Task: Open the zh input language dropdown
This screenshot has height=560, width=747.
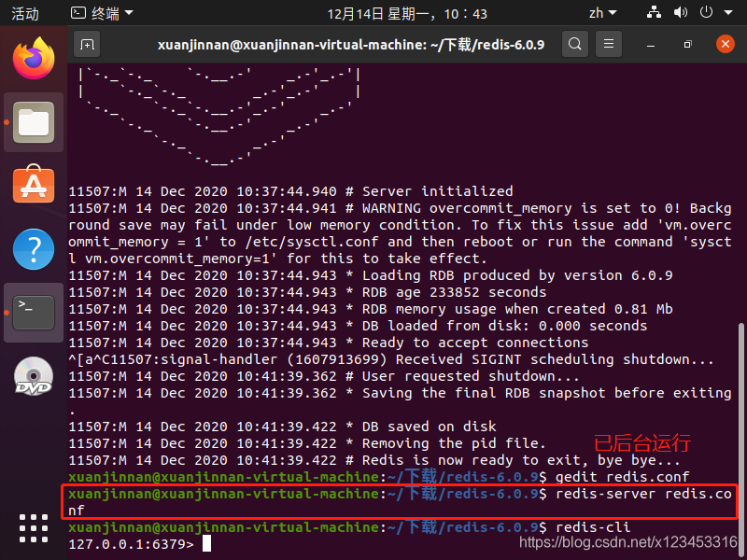Action: tap(602, 13)
